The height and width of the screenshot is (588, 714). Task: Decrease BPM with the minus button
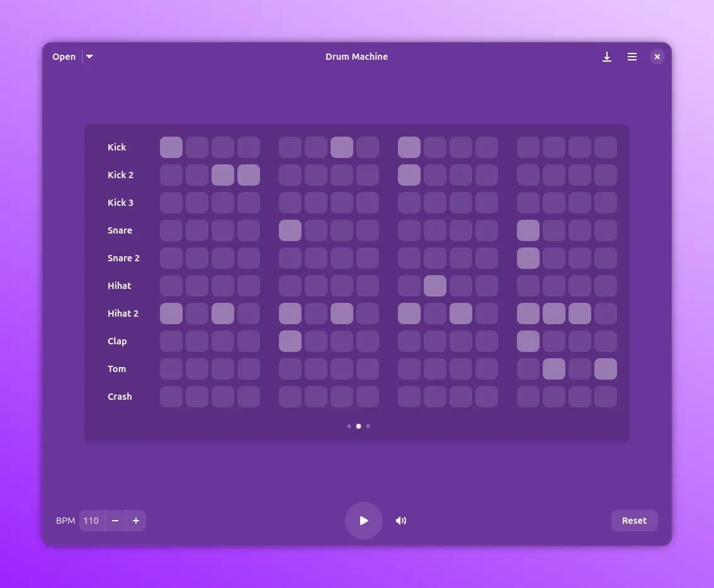[x=115, y=521]
